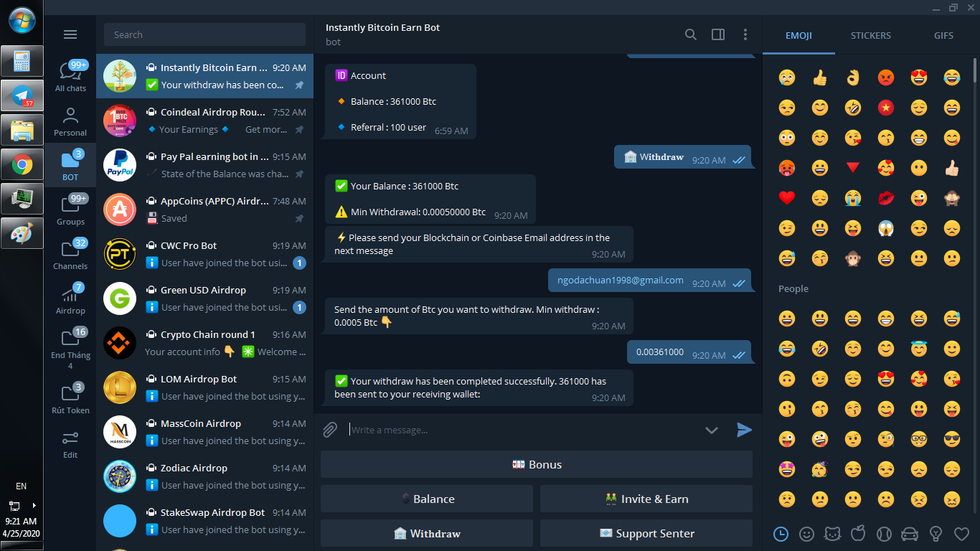980x551 pixels.
Task: Click the paperclip attach file icon
Action: (x=330, y=430)
